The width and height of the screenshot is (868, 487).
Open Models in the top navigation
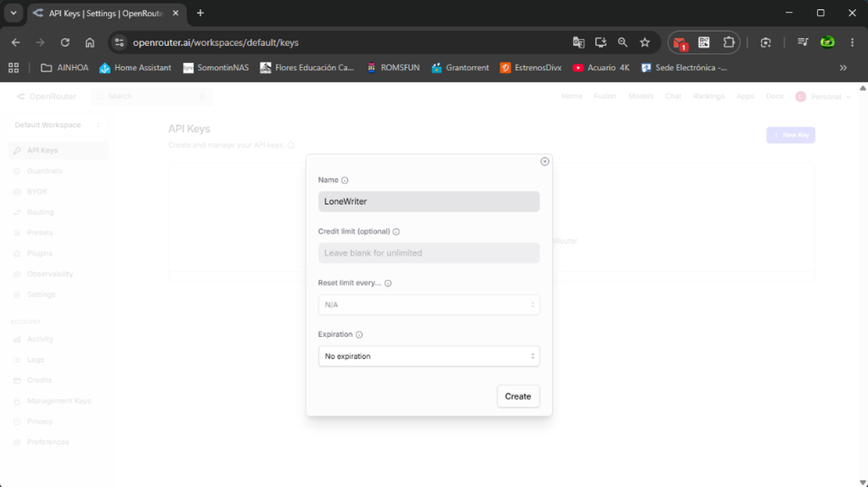[641, 96]
